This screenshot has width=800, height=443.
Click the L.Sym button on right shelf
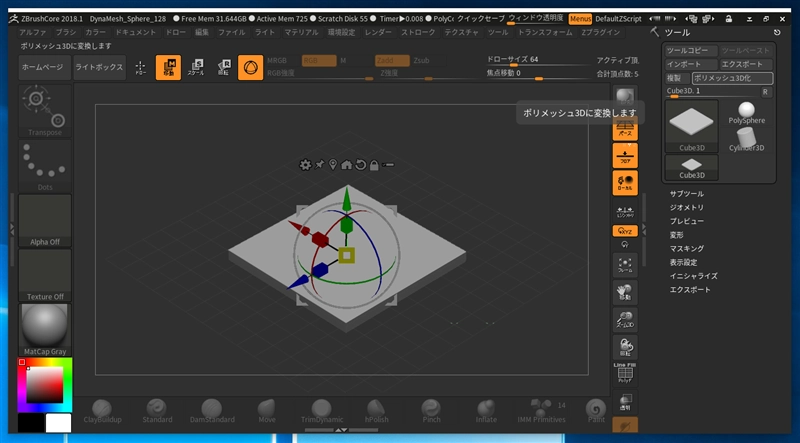coord(625,210)
